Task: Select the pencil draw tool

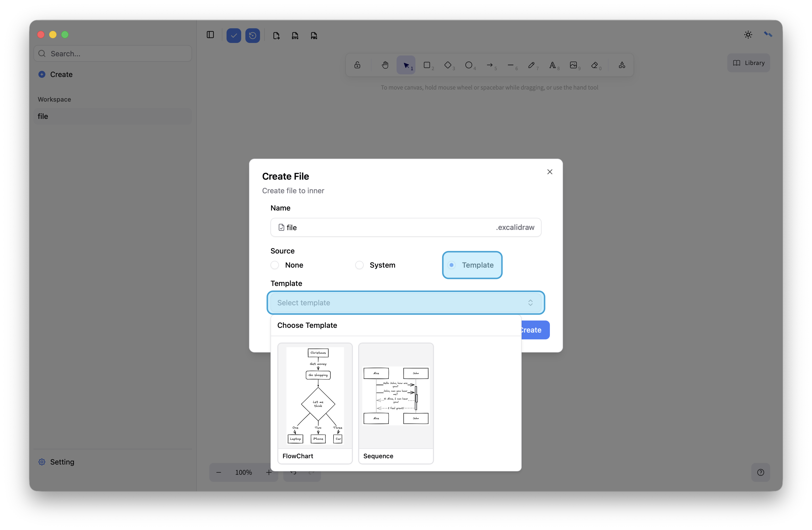Action: 531,65
